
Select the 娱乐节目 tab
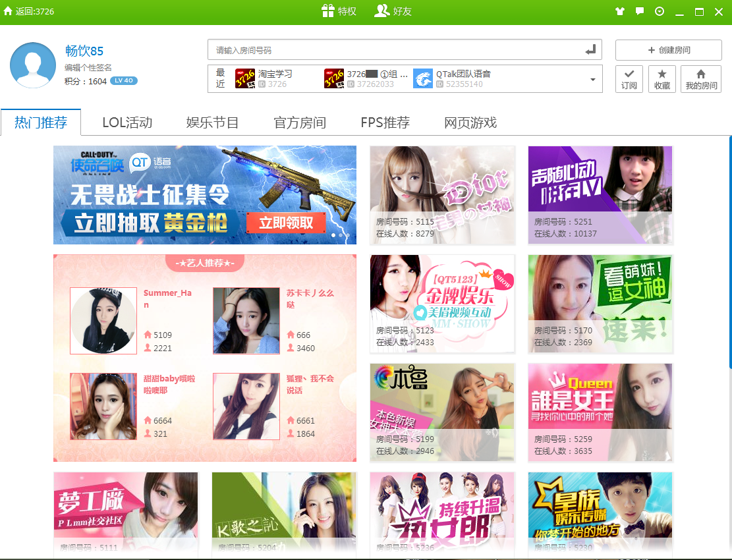point(212,123)
